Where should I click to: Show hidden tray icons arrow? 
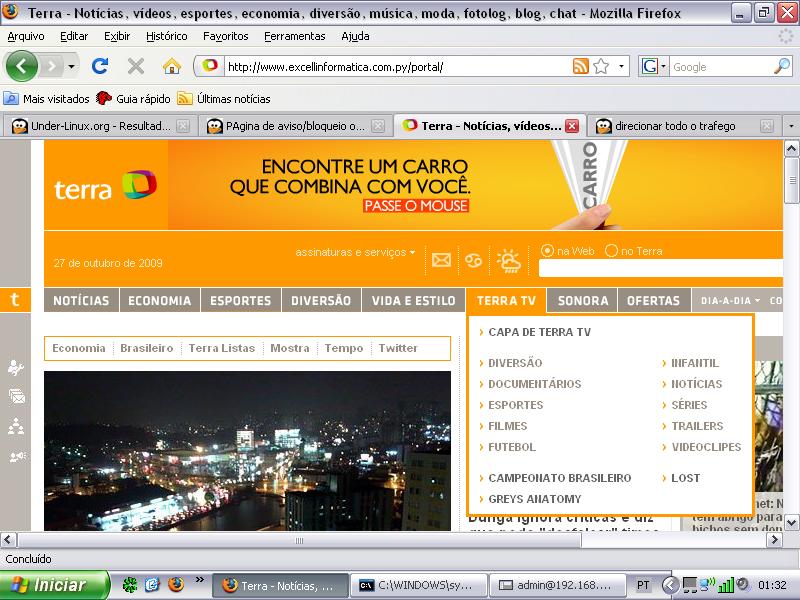670,585
